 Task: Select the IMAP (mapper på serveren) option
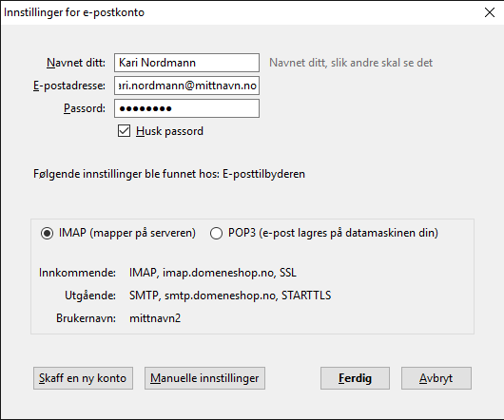coord(47,233)
